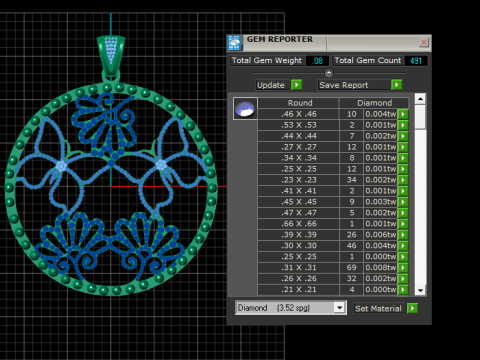Select the .31 X .31 size cell
Image resolution: width=480 pixels, height=360 pixels.
coord(299,268)
